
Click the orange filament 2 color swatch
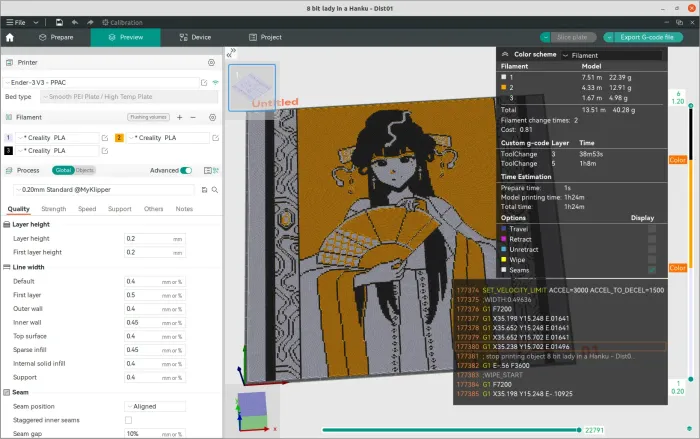point(119,138)
